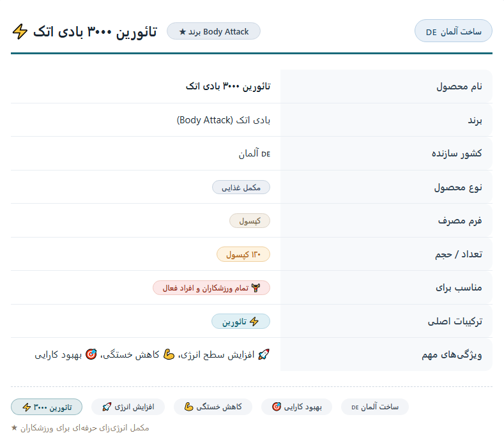Click the text 'افزایش سطح انرژی،' in features row
Screen dimensions: 504x440
[217, 354]
